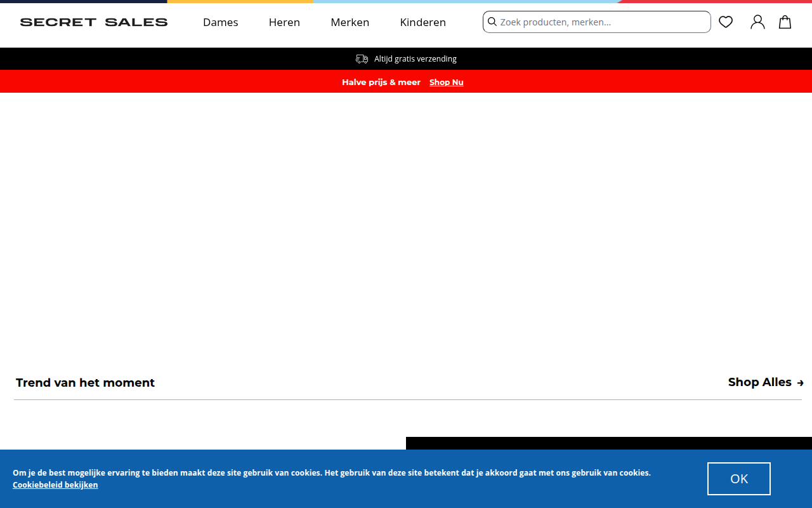Open the Merken menu

coord(350,22)
